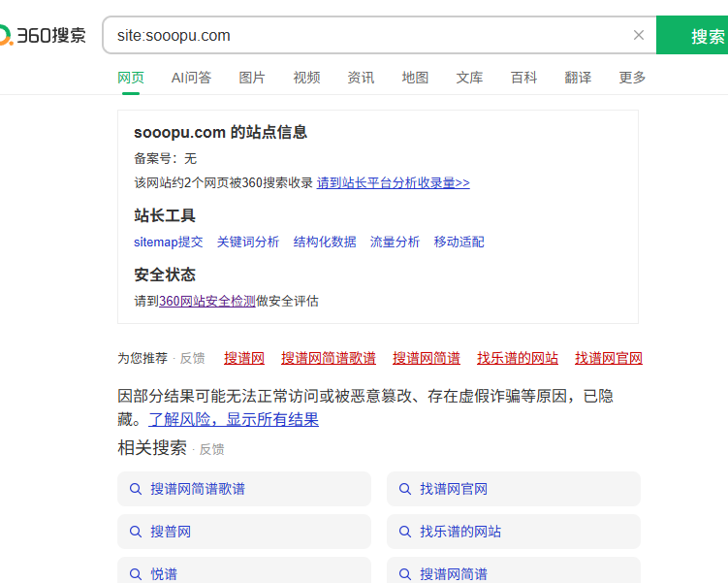Image resolution: width=728 pixels, height=583 pixels.
Task: Switch to the AI问答 tab
Action: pyautogui.click(x=191, y=78)
